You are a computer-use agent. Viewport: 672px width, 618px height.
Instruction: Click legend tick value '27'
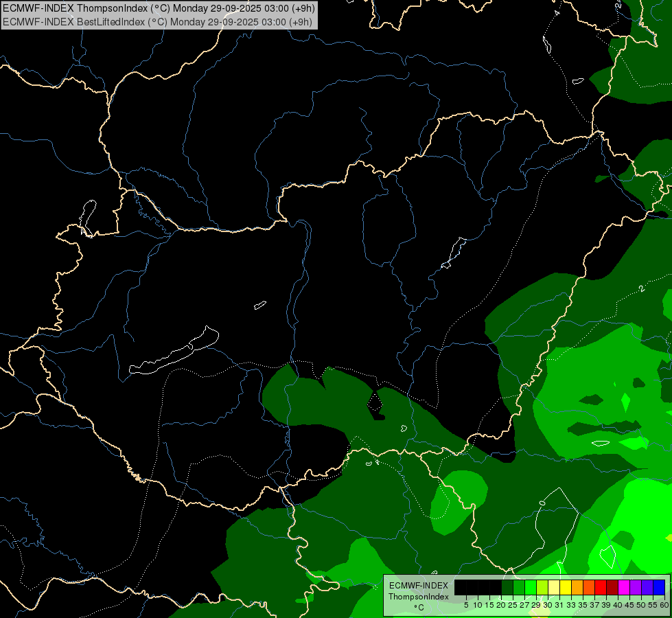524,605
